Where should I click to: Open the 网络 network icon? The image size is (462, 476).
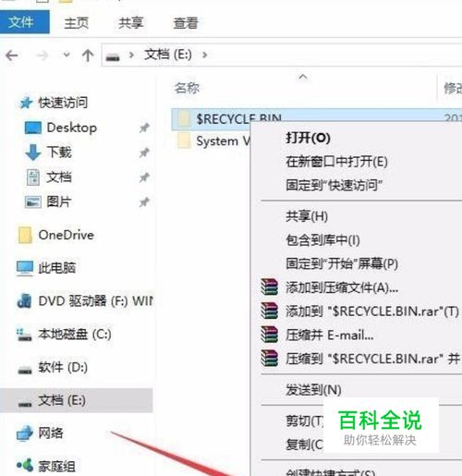tap(25, 433)
